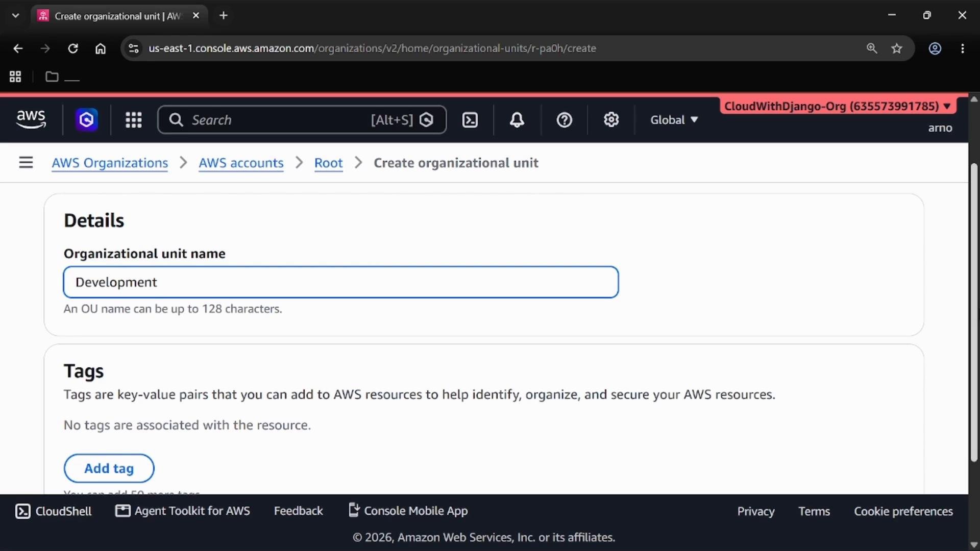Open the browser zoom magnifier icon
Screen dimensions: 980x551
(x=872, y=48)
